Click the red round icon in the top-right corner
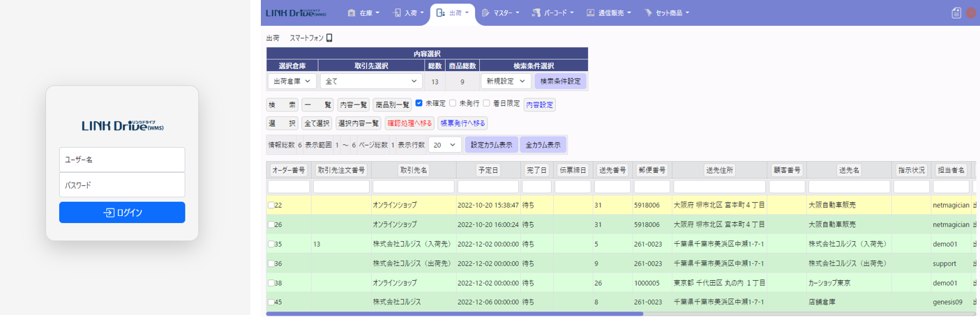The width and height of the screenshot is (980, 317). point(971,13)
